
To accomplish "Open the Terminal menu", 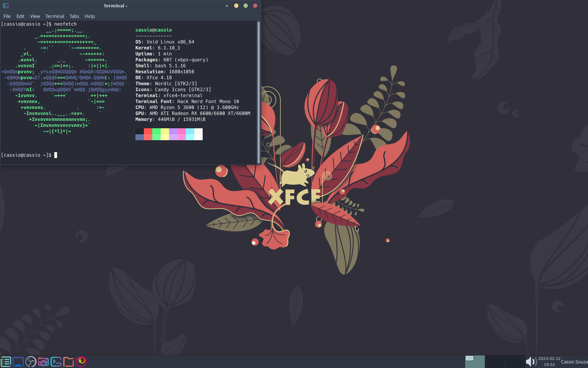I will coord(55,16).
